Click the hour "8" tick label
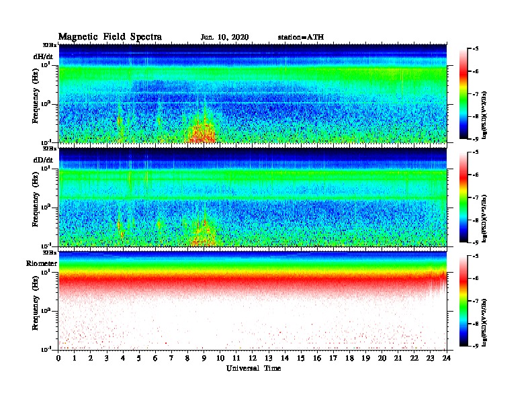Screen dimensions: 532x411 click(187, 358)
